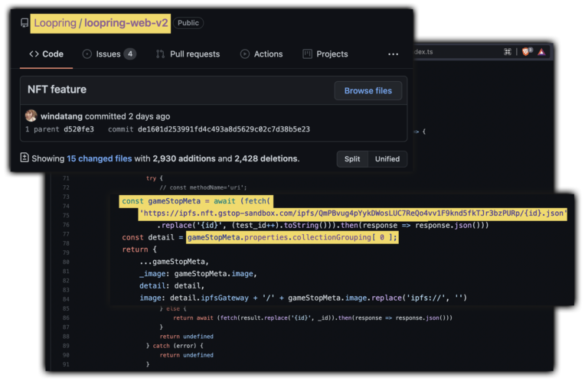This screenshot has width=588, height=381.
Task: Open the windatang author profile link
Action: 61,116
